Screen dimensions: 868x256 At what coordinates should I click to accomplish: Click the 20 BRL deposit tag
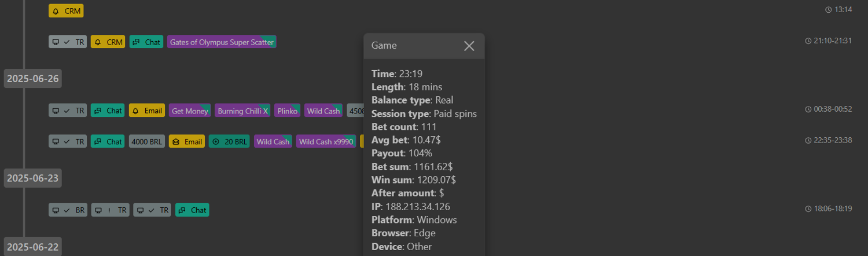tap(229, 142)
